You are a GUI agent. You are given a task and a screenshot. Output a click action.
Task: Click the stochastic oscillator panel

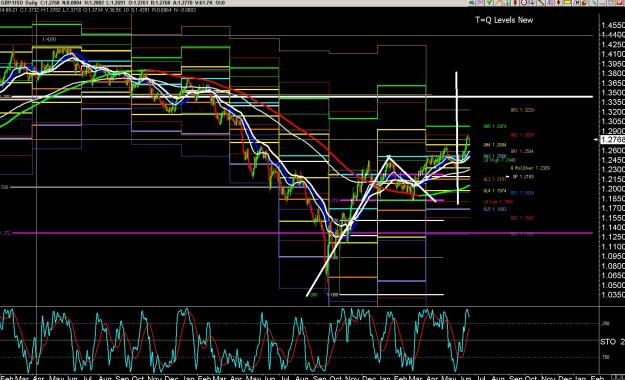coord(299,340)
